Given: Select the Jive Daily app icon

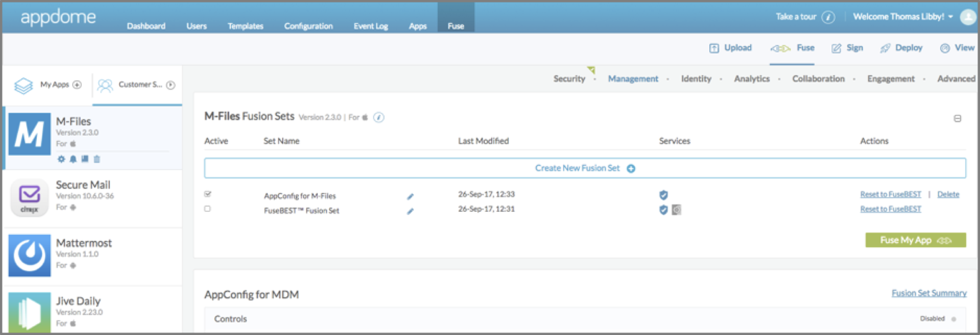Looking at the screenshot, I should tap(29, 312).
